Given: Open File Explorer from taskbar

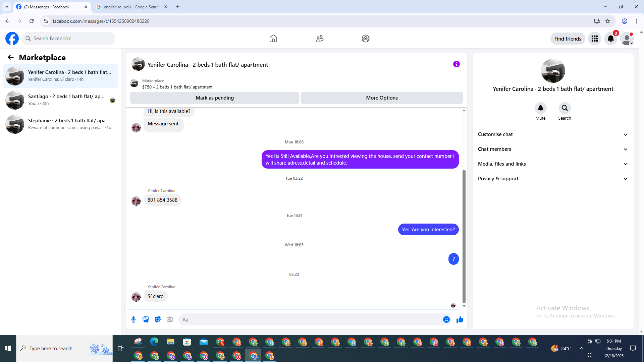Looking at the screenshot, I should 171,342.
